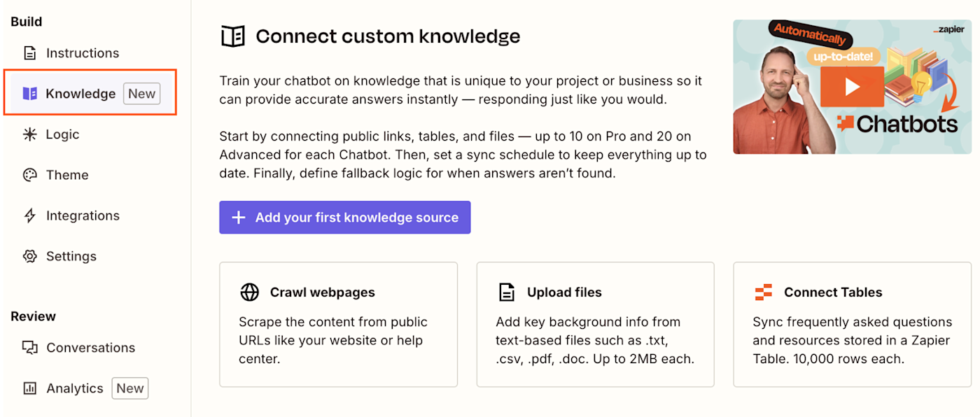Go to the Logic menu item

click(x=62, y=134)
